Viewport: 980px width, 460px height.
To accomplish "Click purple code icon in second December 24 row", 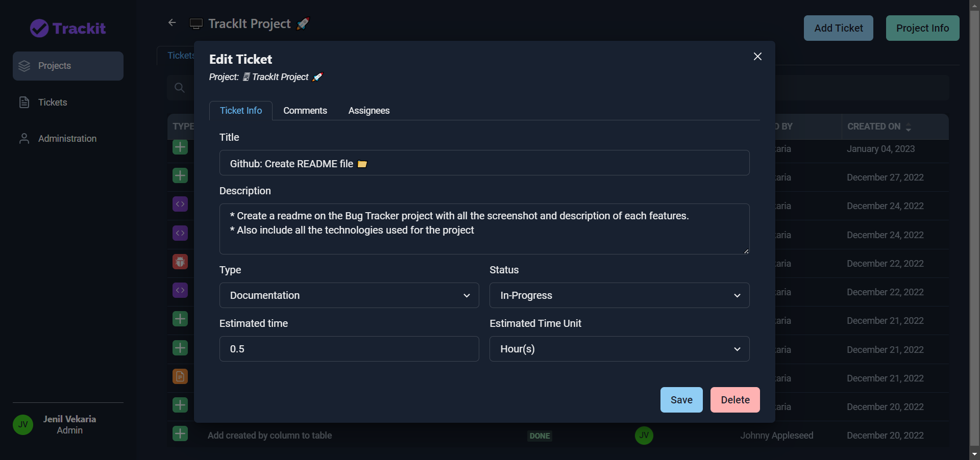I will click(180, 233).
